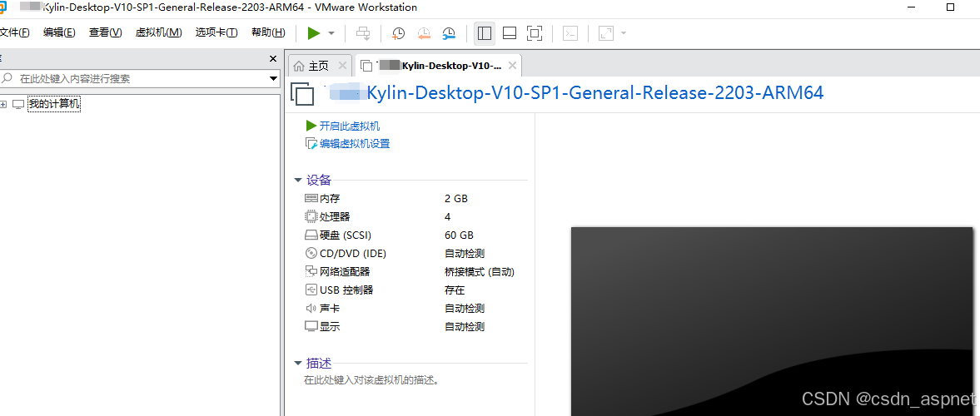Click the 硬盘 (SCSI) disk icon
Screen dimensions: 980x416
[x=311, y=235]
